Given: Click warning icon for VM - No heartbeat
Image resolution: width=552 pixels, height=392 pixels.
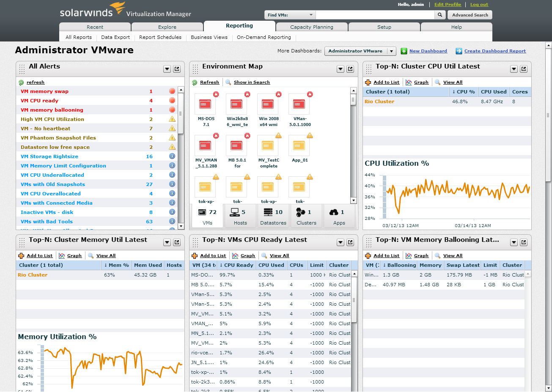Looking at the screenshot, I should 172,129.
